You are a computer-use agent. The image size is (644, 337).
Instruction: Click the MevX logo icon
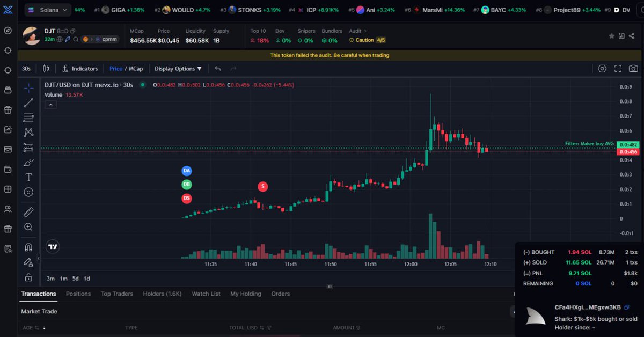click(8, 10)
